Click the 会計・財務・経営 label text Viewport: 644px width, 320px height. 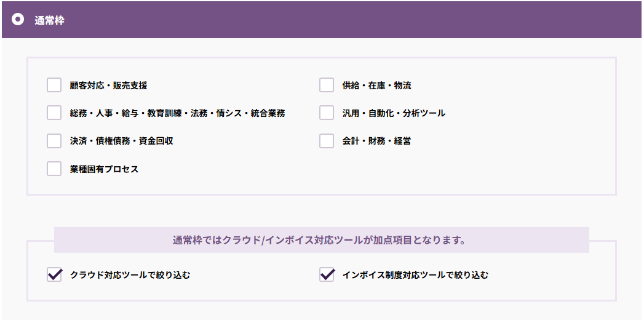pyautogui.click(x=376, y=141)
